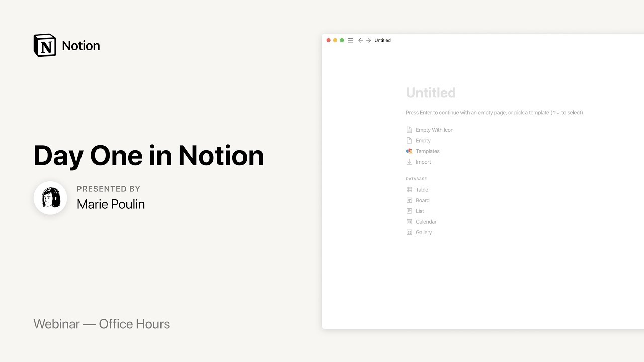The height and width of the screenshot is (362, 644).
Task: Click the back navigation arrow
Action: [360, 40]
